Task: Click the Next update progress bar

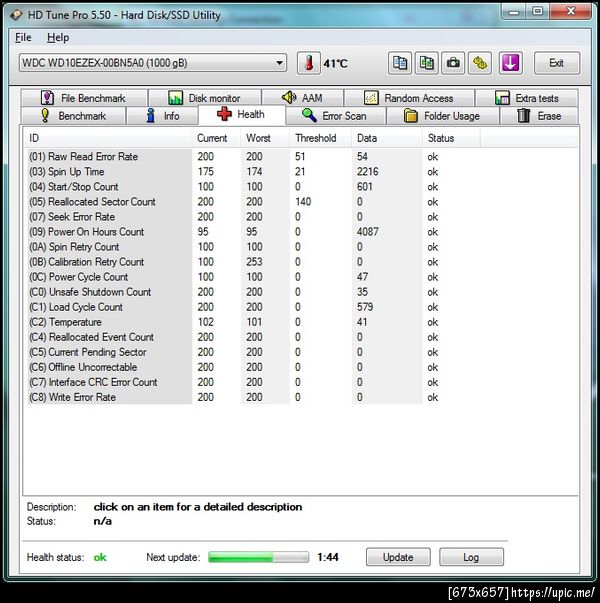Action: (258, 557)
